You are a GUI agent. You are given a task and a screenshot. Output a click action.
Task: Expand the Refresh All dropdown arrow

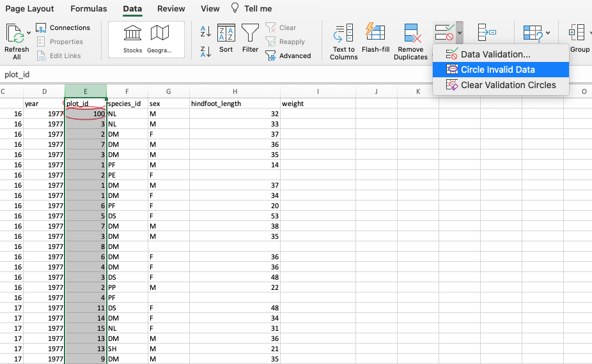29,33
